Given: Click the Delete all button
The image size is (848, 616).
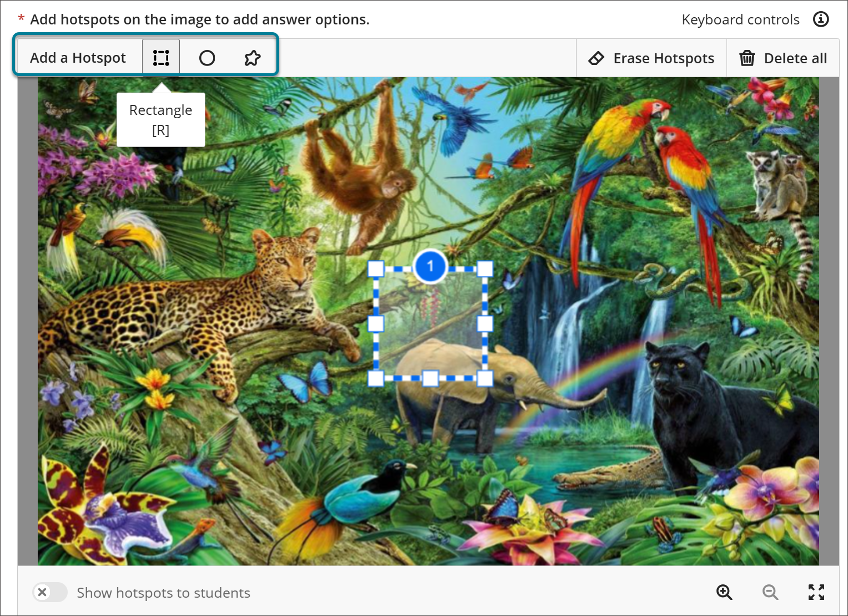Looking at the screenshot, I should pos(783,58).
